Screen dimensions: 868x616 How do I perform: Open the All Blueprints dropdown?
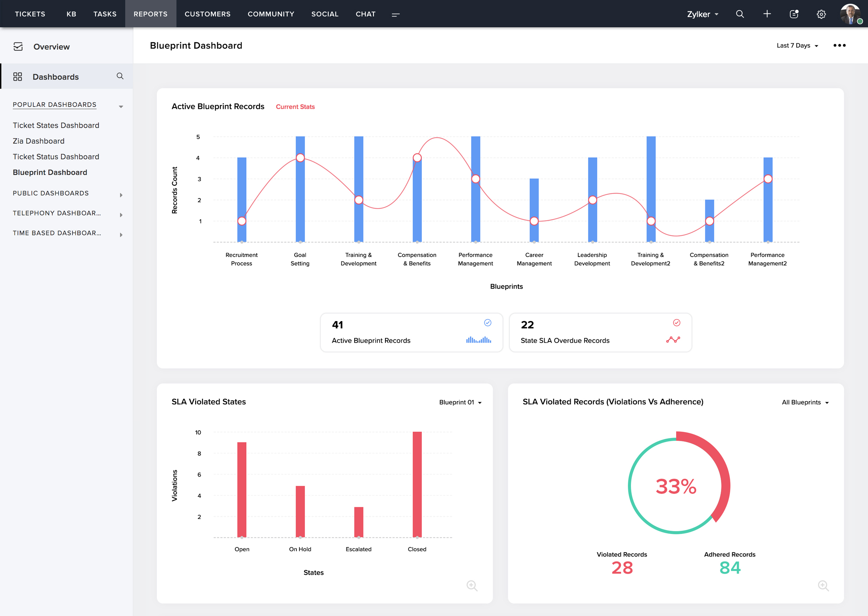point(805,402)
